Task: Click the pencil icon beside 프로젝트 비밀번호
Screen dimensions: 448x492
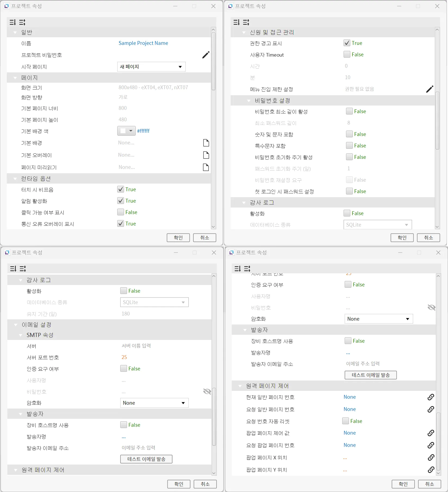Action: (x=206, y=55)
